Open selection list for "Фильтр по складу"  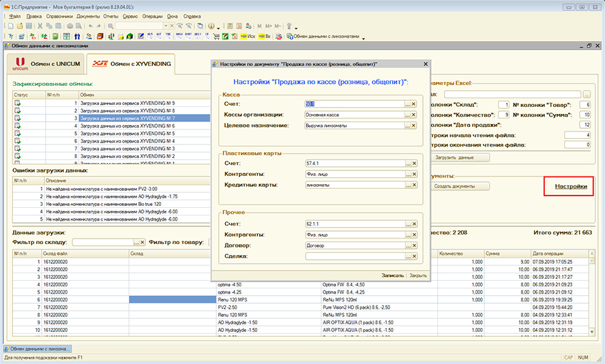pos(136,241)
